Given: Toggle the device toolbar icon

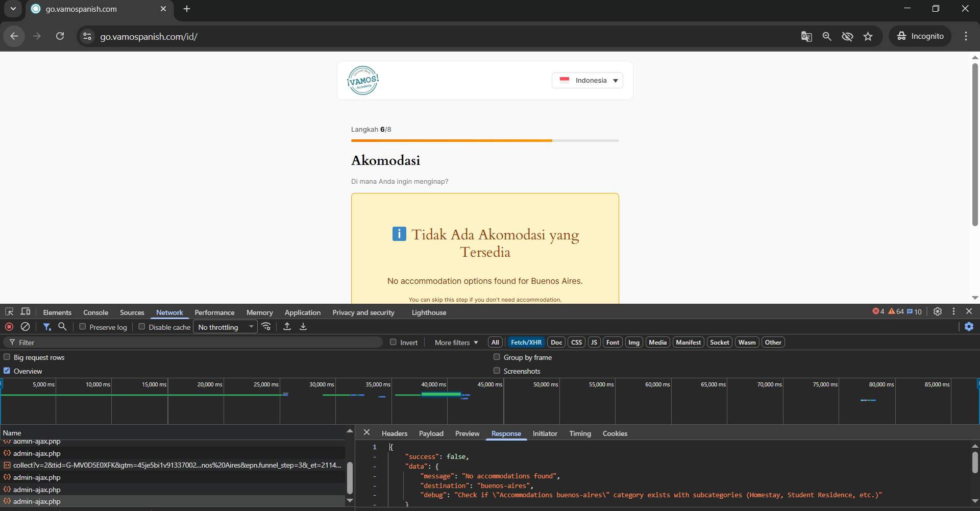Looking at the screenshot, I should coord(25,312).
